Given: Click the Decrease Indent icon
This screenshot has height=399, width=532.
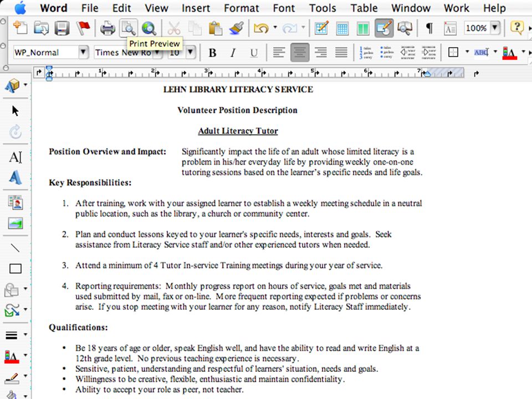Looking at the screenshot, I should click(x=407, y=53).
